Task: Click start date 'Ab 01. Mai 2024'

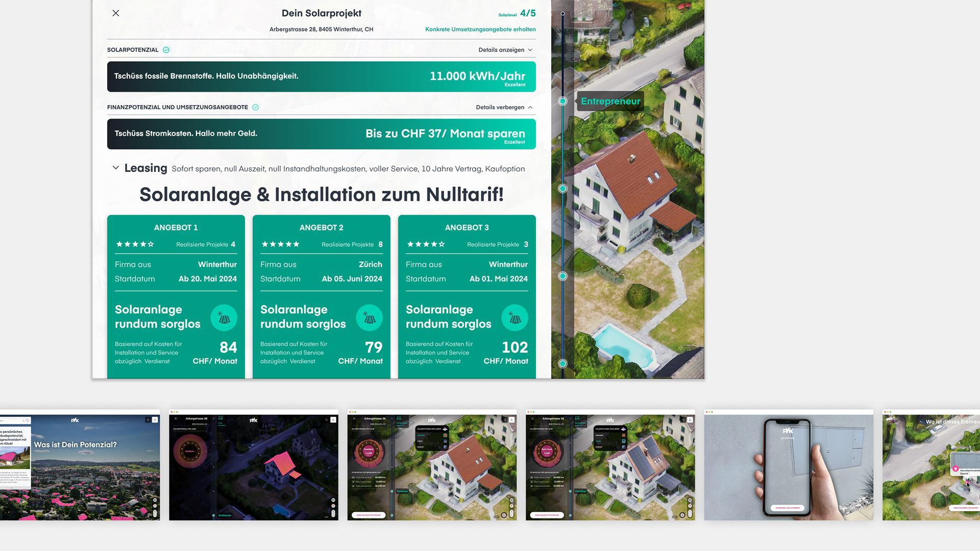Action: click(499, 279)
